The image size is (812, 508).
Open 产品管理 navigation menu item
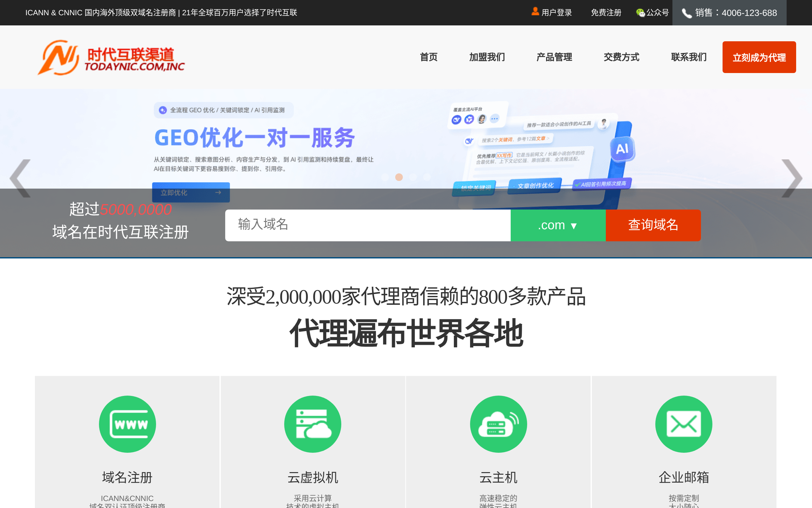point(554,57)
